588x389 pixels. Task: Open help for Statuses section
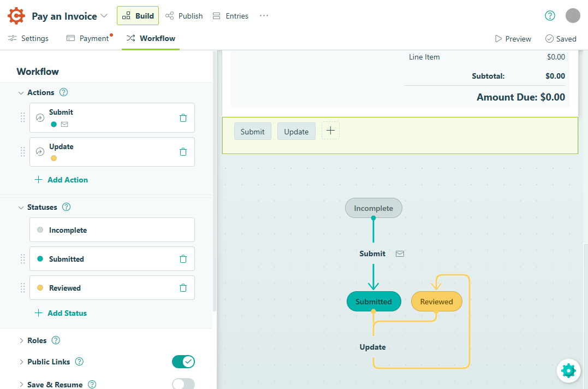click(67, 207)
